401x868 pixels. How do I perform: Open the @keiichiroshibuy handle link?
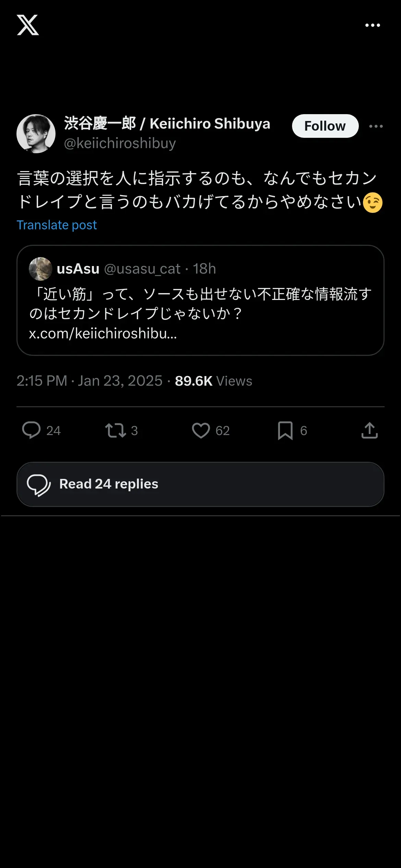pos(120,143)
